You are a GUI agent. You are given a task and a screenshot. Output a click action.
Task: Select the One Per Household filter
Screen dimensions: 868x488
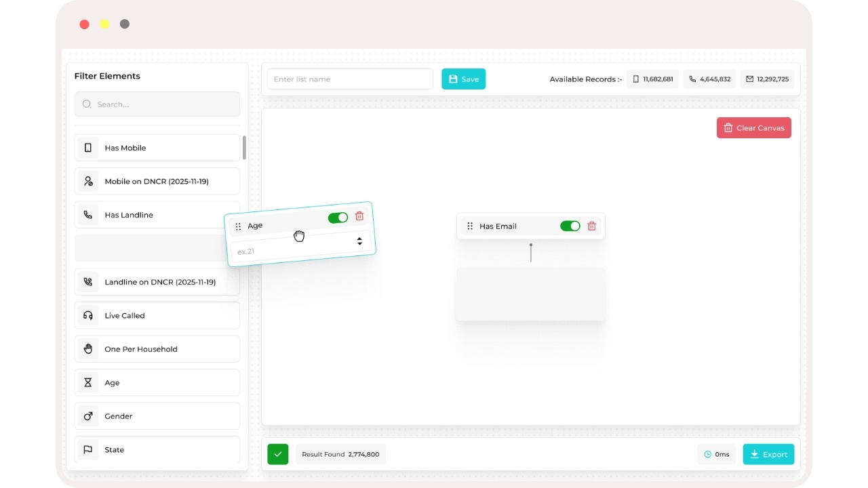[157, 349]
